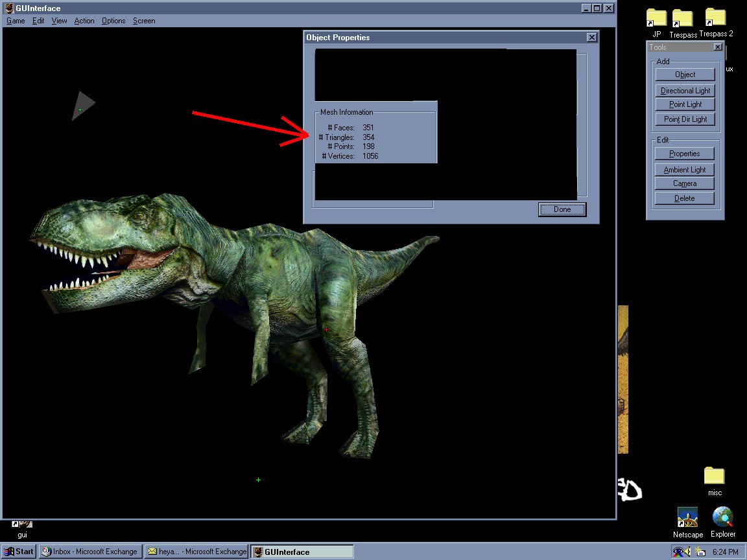Image resolution: width=747 pixels, height=560 pixels.
Task: Click the Done button in Object Properties
Action: click(562, 209)
